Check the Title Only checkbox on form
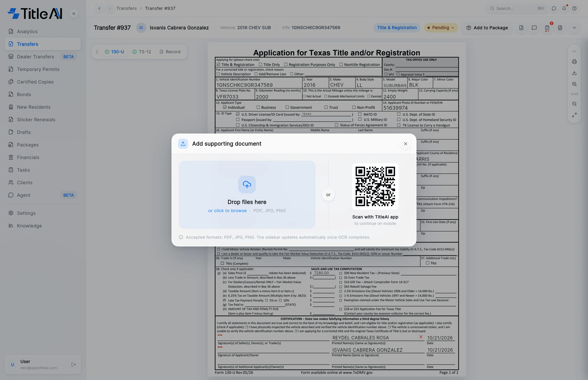Screen dimensions: 588x380 [260, 64]
